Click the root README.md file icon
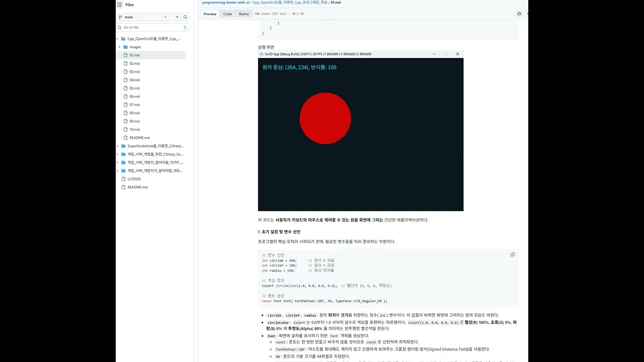Viewport: 644px width, 362px height. point(123,187)
